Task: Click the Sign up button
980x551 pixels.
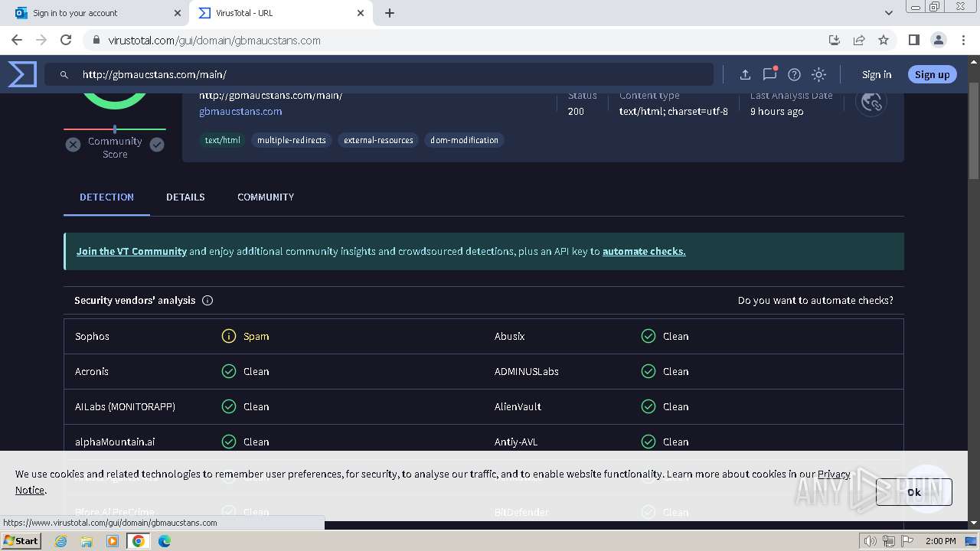Action: 932,74
